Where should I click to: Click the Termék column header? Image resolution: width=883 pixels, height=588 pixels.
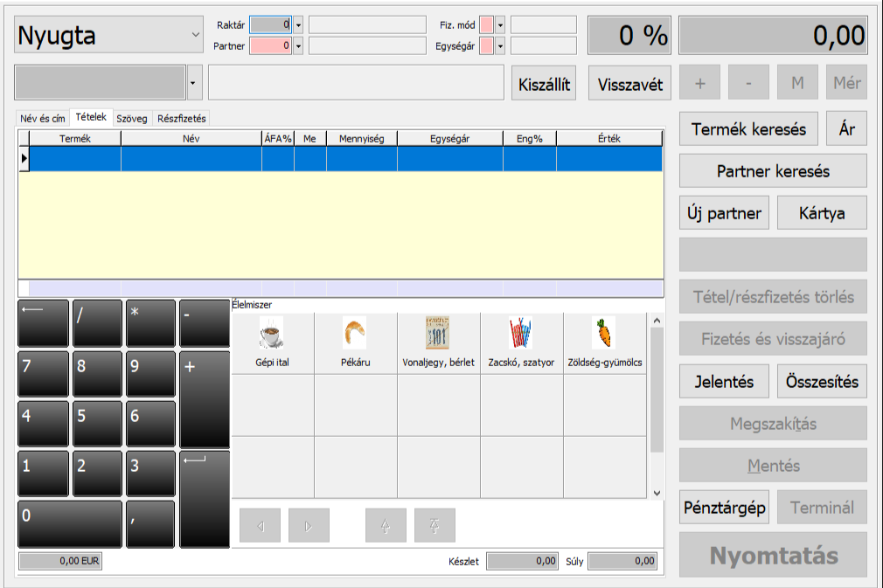[75, 138]
